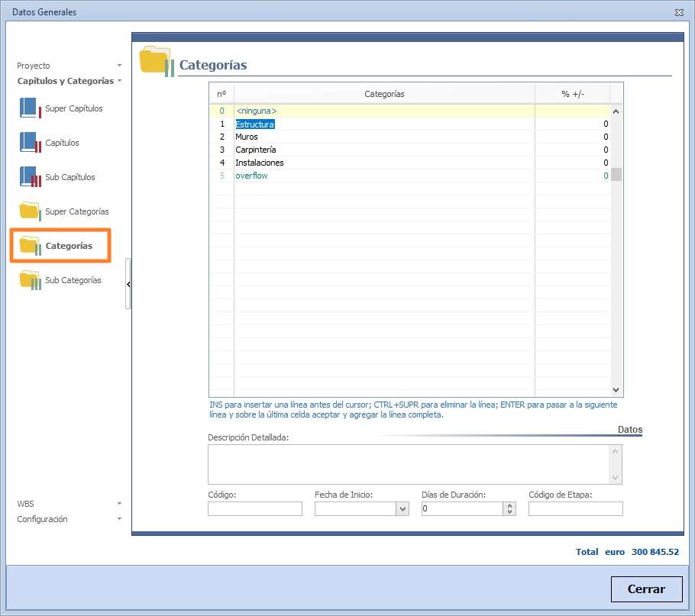This screenshot has height=616, width=695.
Task: Collapse the Capítulos y Categorías section
Action: pyautogui.click(x=119, y=81)
